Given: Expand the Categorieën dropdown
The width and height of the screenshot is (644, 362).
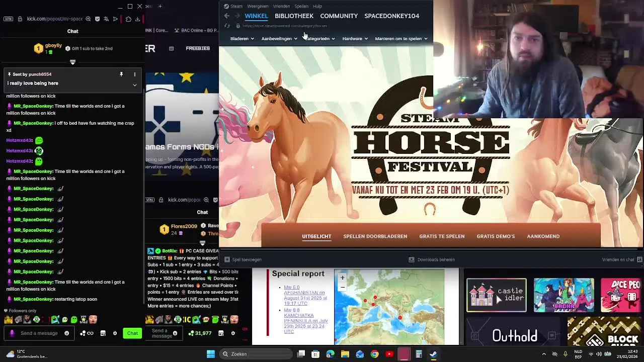Looking at the screenshot, I should (x=320, y=39).
